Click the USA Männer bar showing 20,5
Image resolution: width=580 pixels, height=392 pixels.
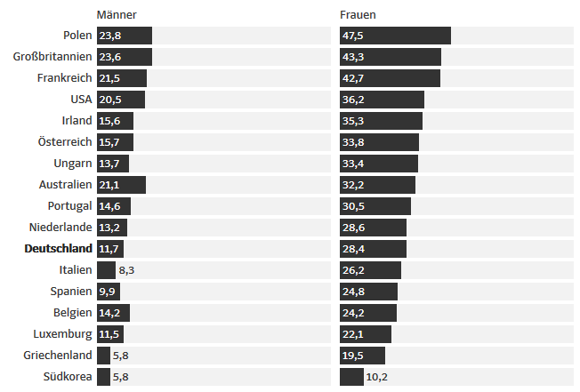(121, 100)
